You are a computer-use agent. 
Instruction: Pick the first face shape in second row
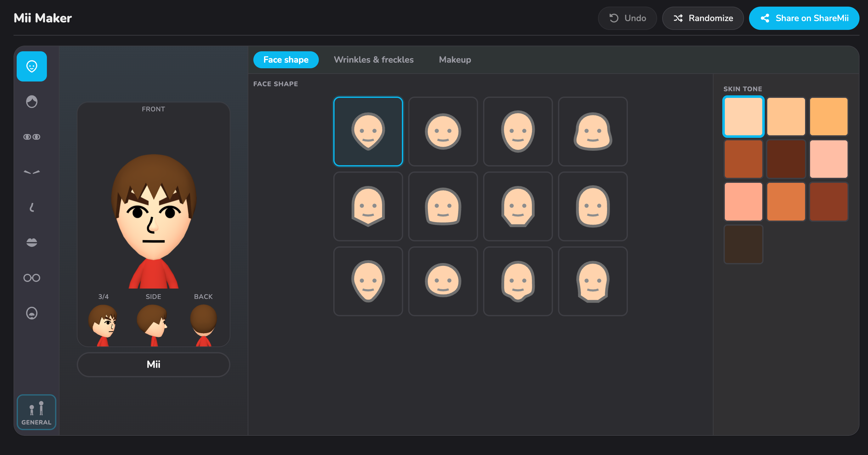pos(368,206)
